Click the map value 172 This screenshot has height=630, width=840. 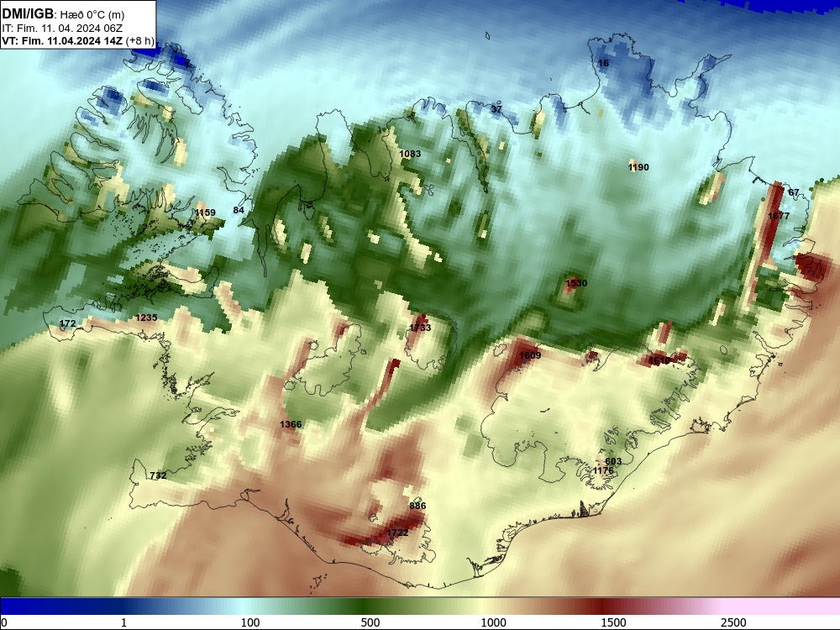(67, 323)
